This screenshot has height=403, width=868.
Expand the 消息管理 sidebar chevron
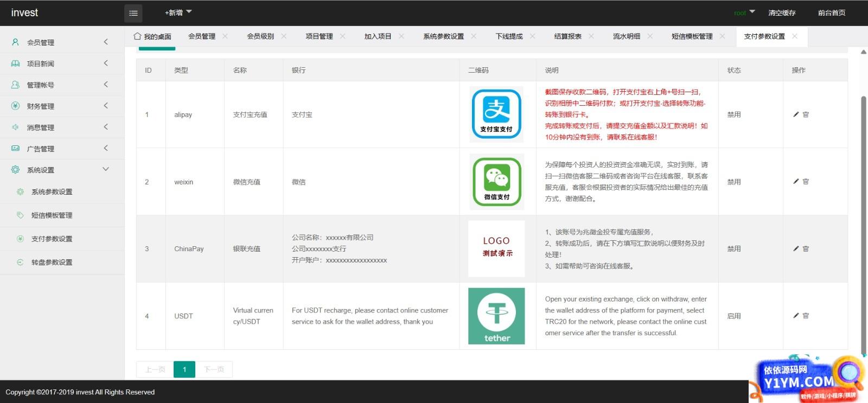106,126
